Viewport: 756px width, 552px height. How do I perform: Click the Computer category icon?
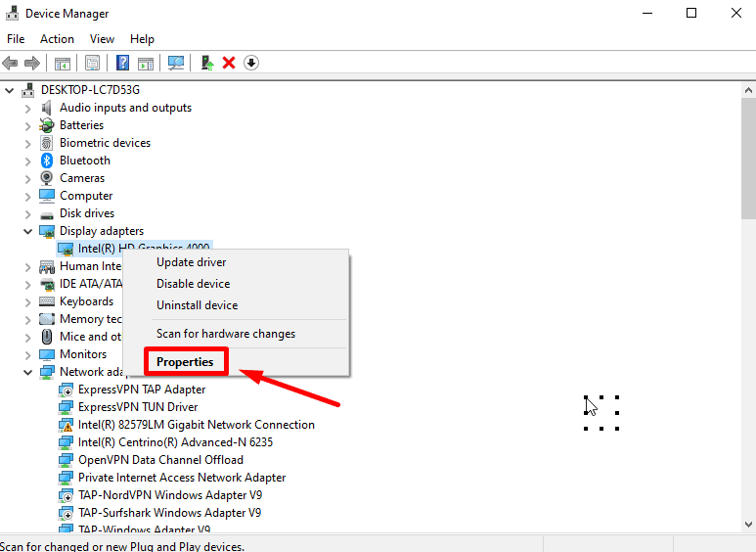coord(47,196)
